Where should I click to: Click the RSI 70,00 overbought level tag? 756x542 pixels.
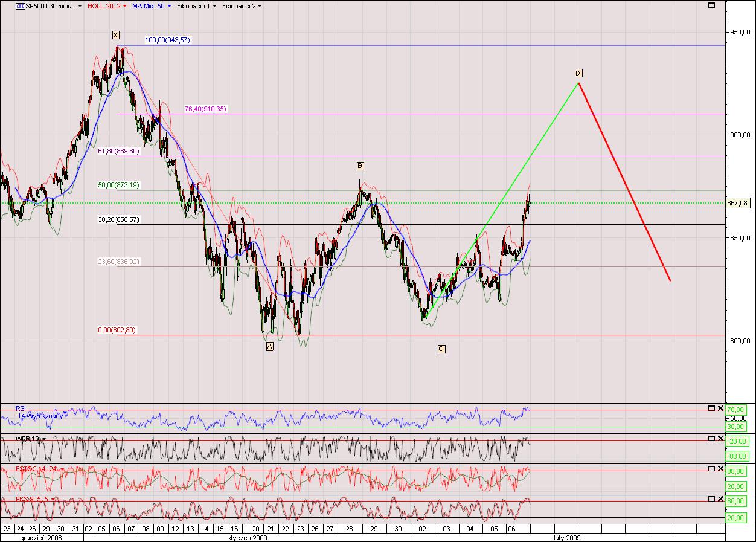[x=737, y=410]
